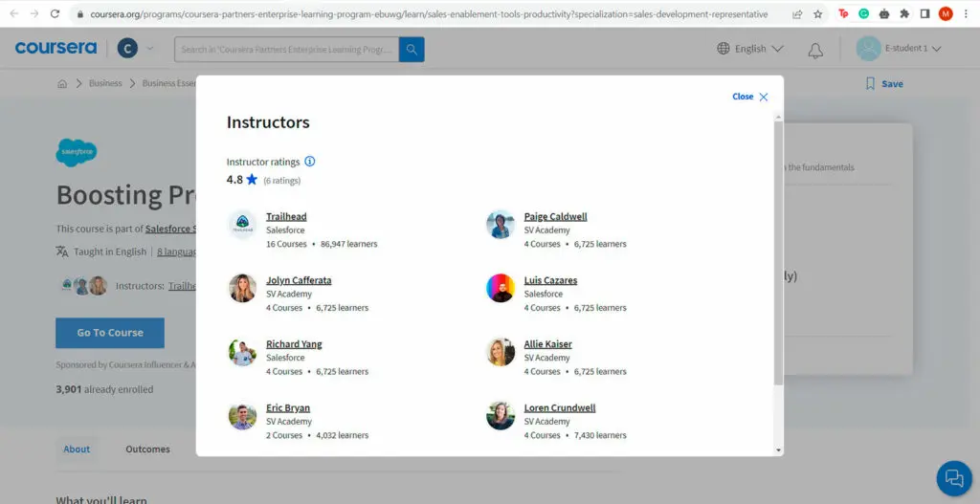
Task: Open Luis Cazares profile link
Action: (550, 280)
